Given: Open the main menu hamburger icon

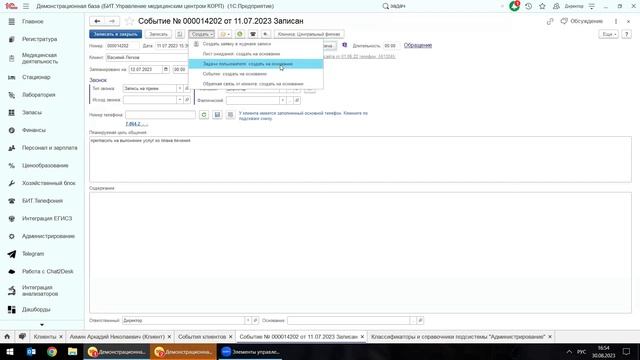Looking at the screenshot, I should (x=26, y=6).
